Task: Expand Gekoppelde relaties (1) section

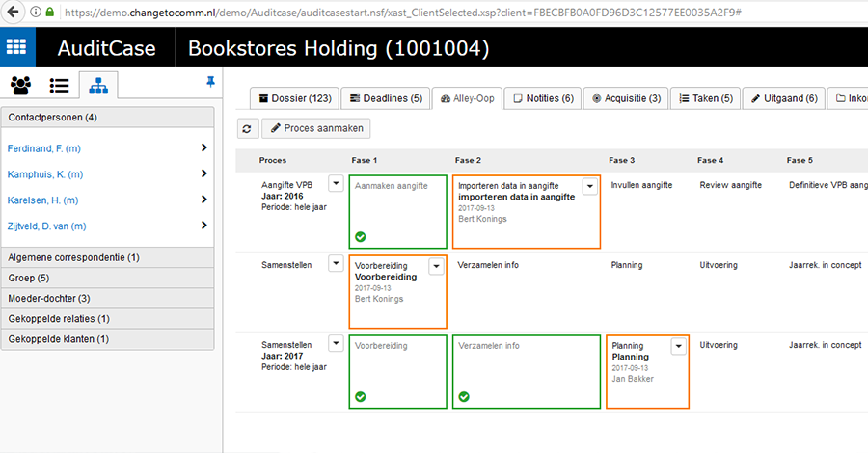Action: (108, 319)
